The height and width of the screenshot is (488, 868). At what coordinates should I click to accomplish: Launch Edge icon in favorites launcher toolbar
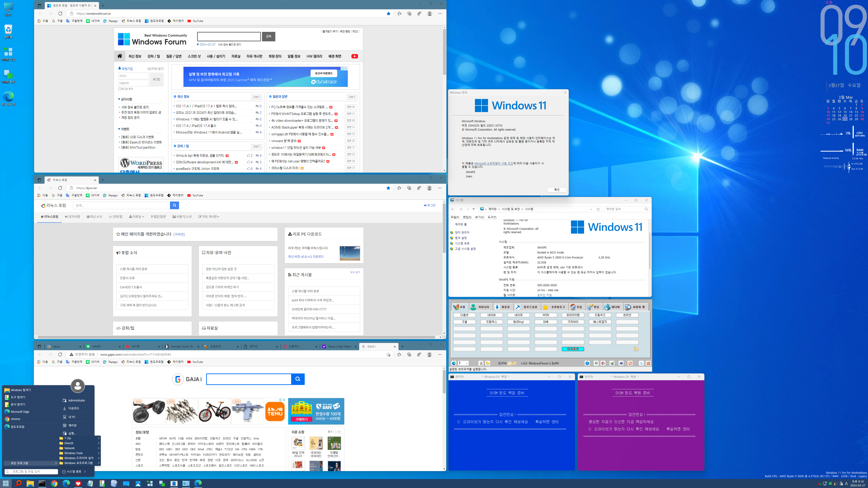(x=454, y=363)
